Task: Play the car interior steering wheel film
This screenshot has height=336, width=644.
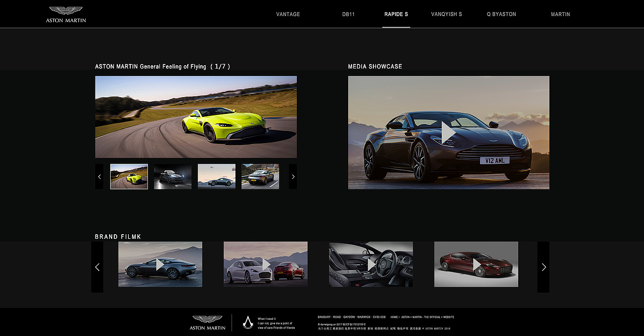Action: coord(371,264)
